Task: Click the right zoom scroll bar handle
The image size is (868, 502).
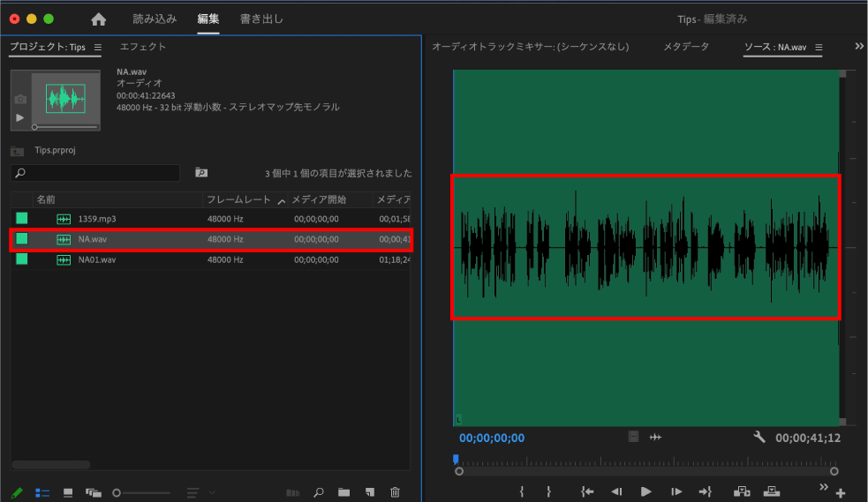Action: (834, 472)
